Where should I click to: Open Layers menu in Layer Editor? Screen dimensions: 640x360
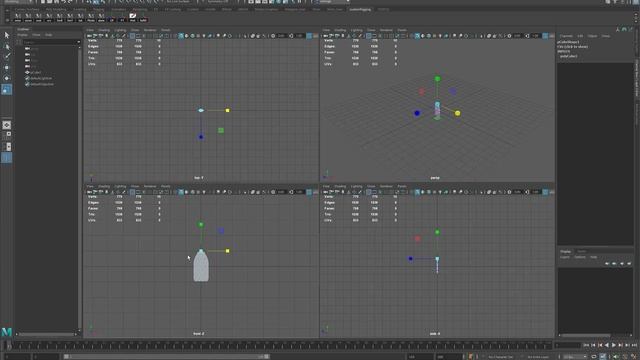(564, 257)
